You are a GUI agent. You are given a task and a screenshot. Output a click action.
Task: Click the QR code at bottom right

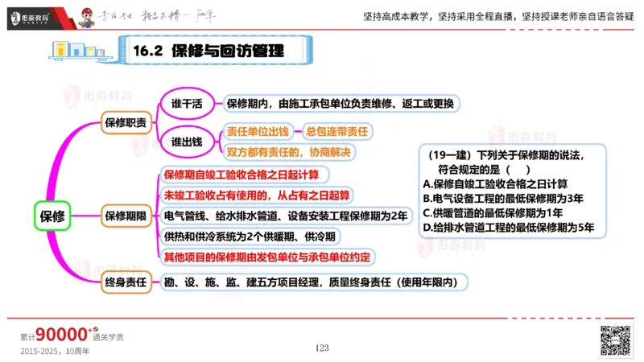[615, 340]
